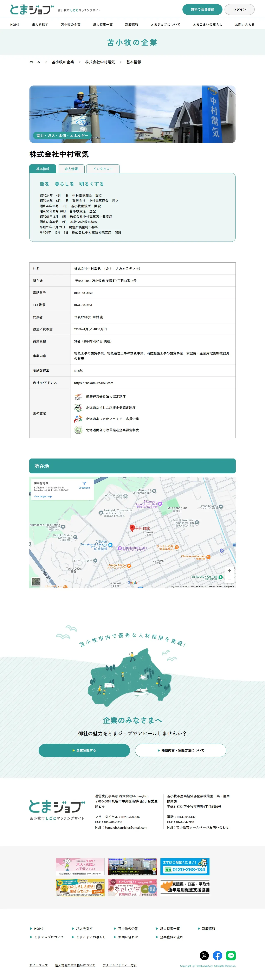Click the Bikomachi Sogofukushi Hall marker
The image size is (265, 980).
[160, 504]
